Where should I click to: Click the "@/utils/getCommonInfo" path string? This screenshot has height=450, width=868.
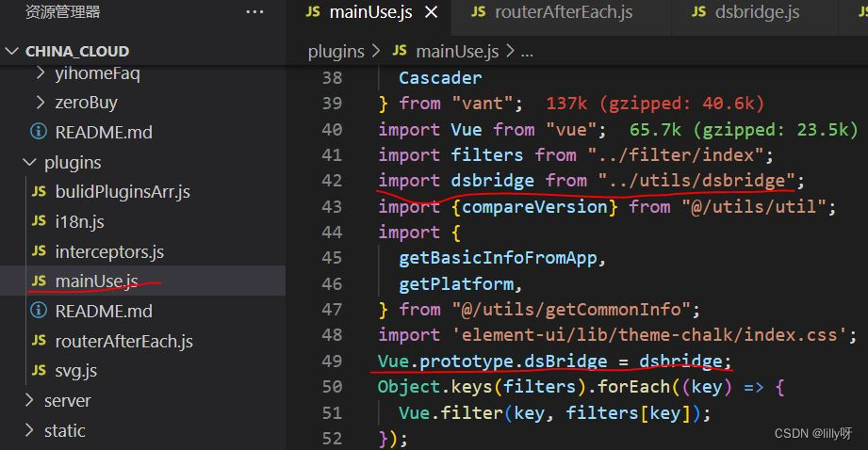tap(571, 310)
